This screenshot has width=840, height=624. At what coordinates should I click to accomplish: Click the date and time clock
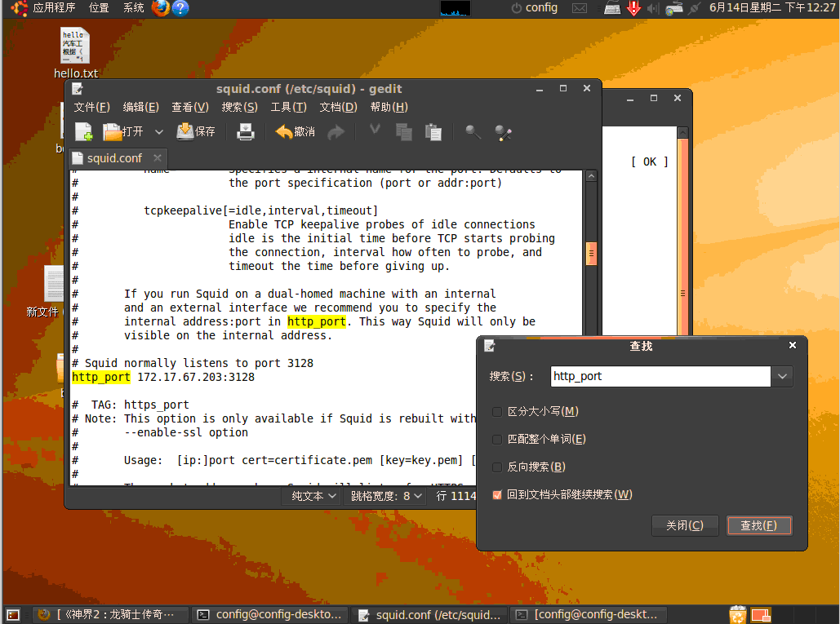pos(772,7)
